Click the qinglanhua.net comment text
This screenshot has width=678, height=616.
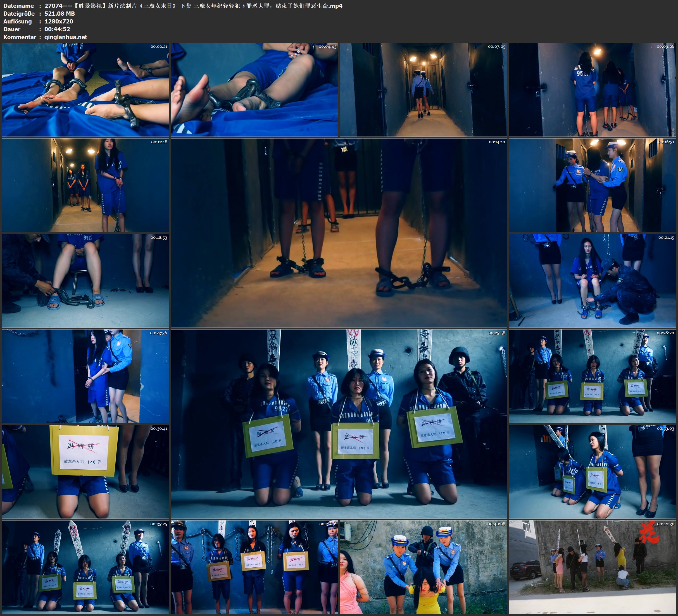[66, 37]
